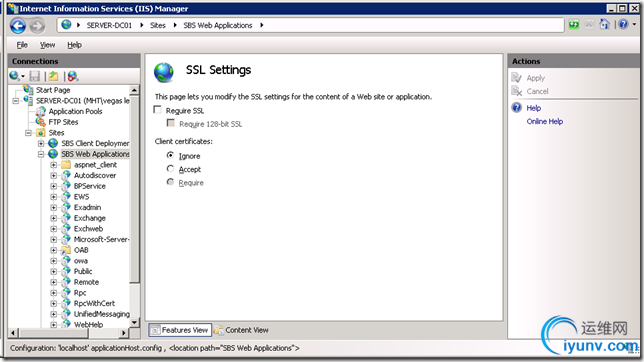This screenshot has height=362, width=644.
Task: Select Require client certificates option
Action: pos(170,182)
